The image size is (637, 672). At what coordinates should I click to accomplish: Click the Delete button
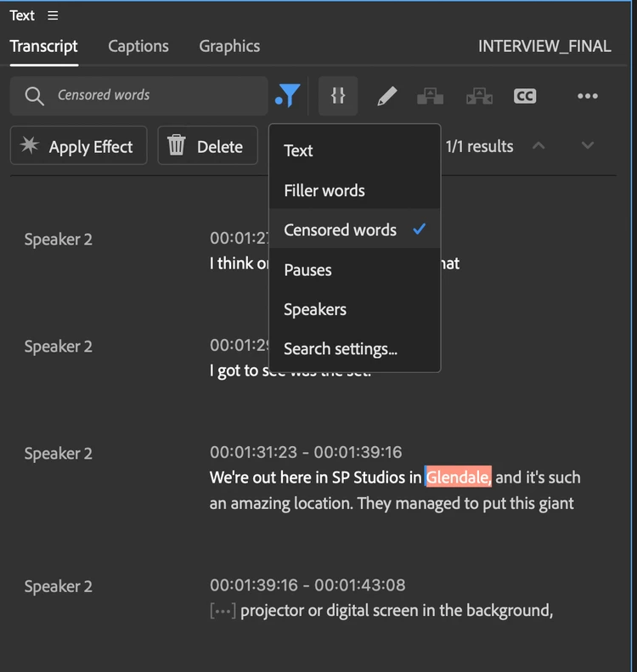pos(207,146)
